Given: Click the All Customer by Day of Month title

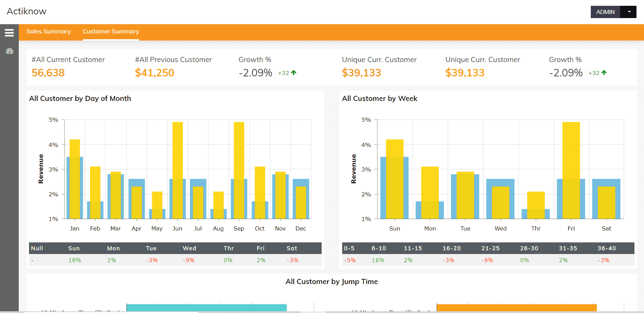Looking at the screenshot, I should point(80,99).
